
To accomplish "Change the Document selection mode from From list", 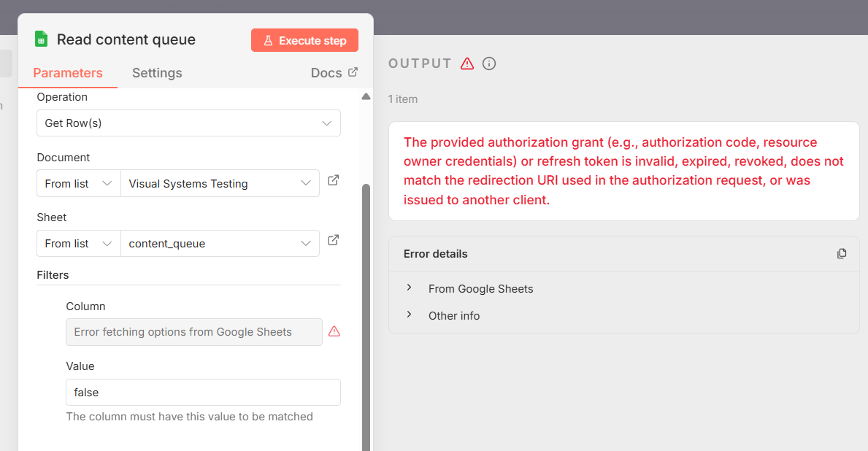I will [x=78, y=183].
